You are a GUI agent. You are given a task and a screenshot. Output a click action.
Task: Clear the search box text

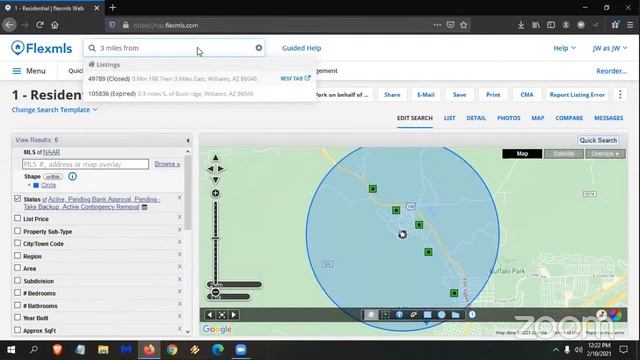click(x=259, y=48)
